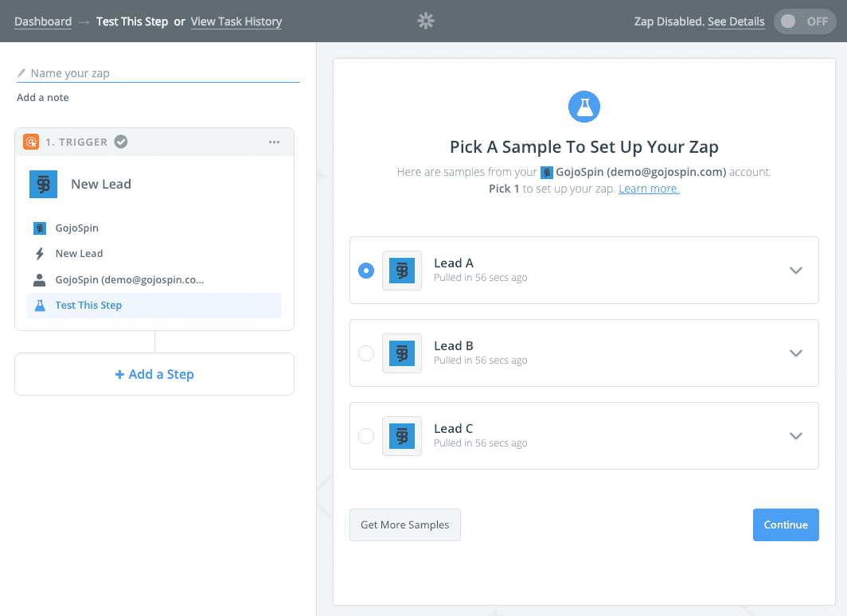847x616 pixels.
Task: Click Add a Step button
Action: (x=154, y=374)
